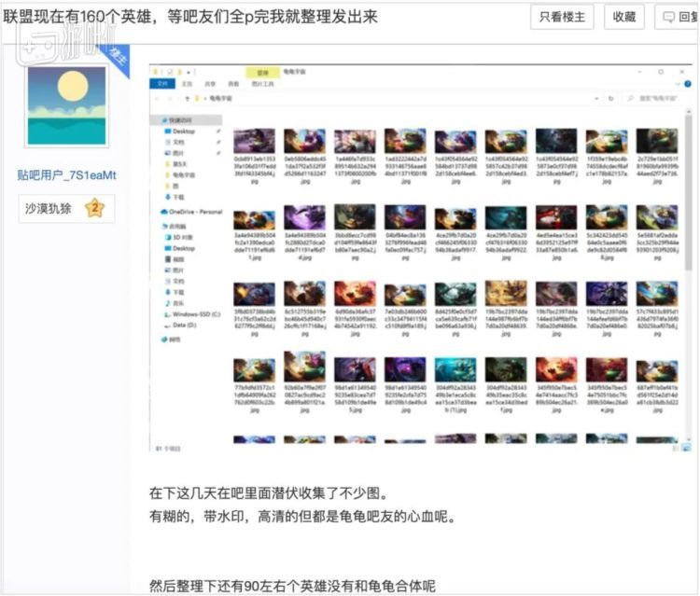Open the 图片工具 ribbon tab
The height and width of the screenshot is (596, 700).
262,83
